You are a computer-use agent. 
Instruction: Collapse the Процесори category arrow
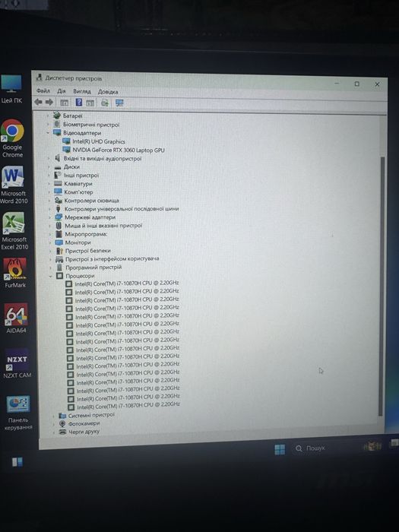(50, 276)
